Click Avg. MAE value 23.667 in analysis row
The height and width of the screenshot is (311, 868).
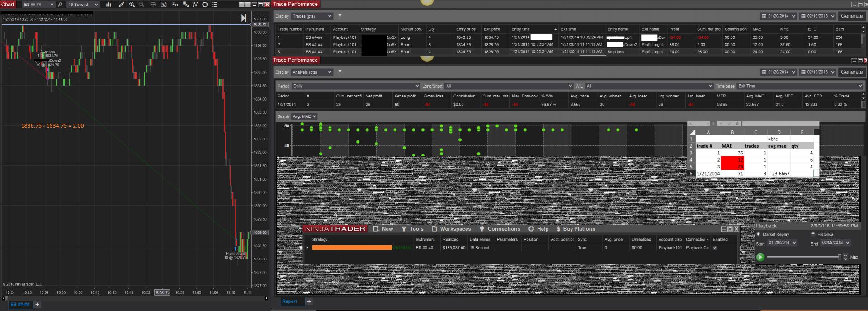[752, 105]
